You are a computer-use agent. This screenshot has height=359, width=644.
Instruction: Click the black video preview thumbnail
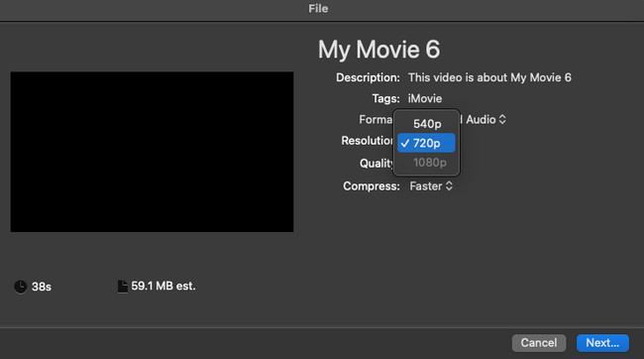(152, 152)
